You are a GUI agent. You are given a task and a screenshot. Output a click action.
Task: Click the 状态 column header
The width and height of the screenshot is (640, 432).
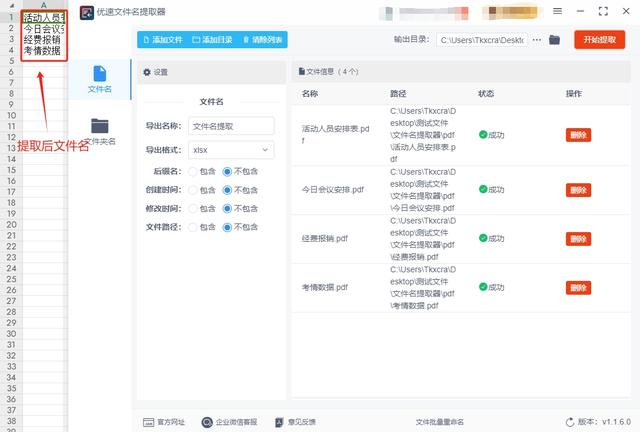tap(486, 94)
